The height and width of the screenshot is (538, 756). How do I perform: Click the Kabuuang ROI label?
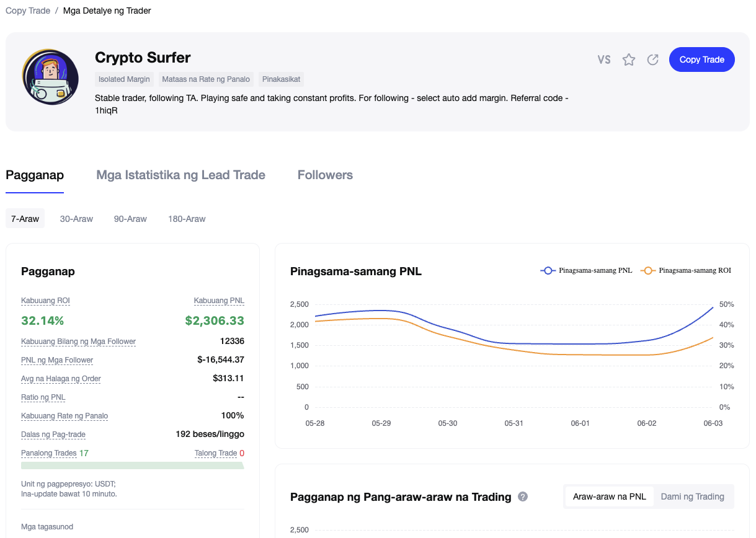coord(45,301)
